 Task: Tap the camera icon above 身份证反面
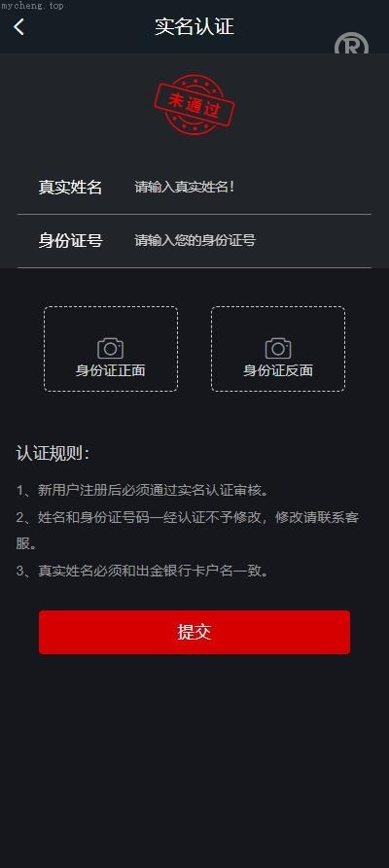278,348
